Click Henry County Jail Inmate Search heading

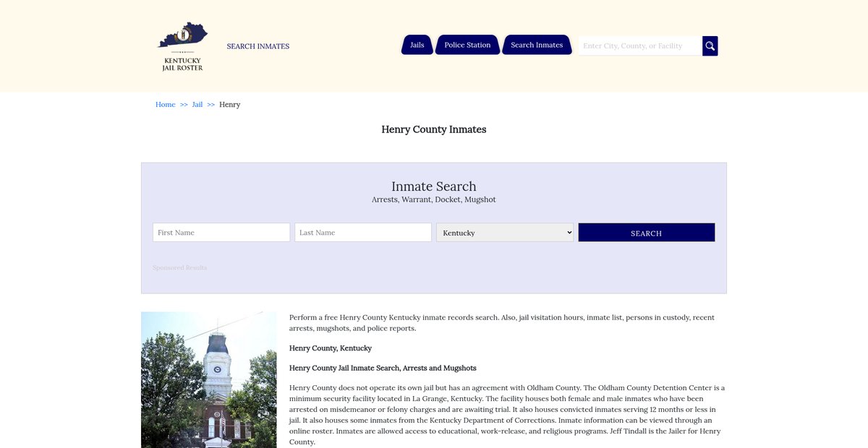tap(383, 369)
